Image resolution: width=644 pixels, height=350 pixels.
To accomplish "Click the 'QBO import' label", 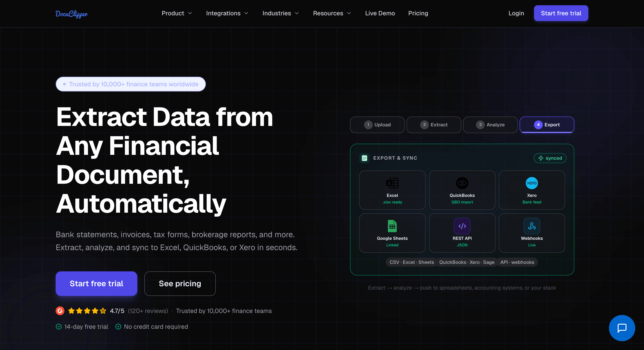I will pos(462,202).
